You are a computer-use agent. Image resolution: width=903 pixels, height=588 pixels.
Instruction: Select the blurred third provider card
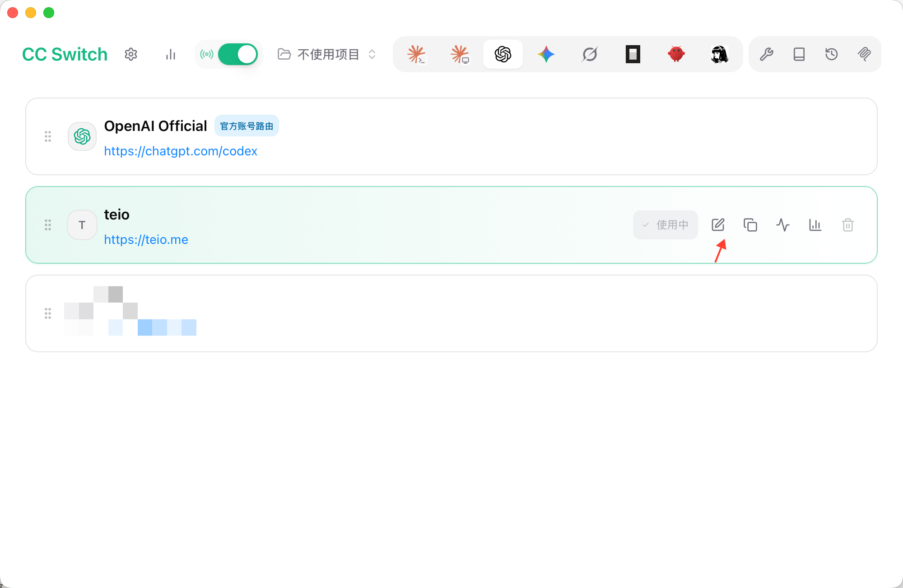(451, 313)
